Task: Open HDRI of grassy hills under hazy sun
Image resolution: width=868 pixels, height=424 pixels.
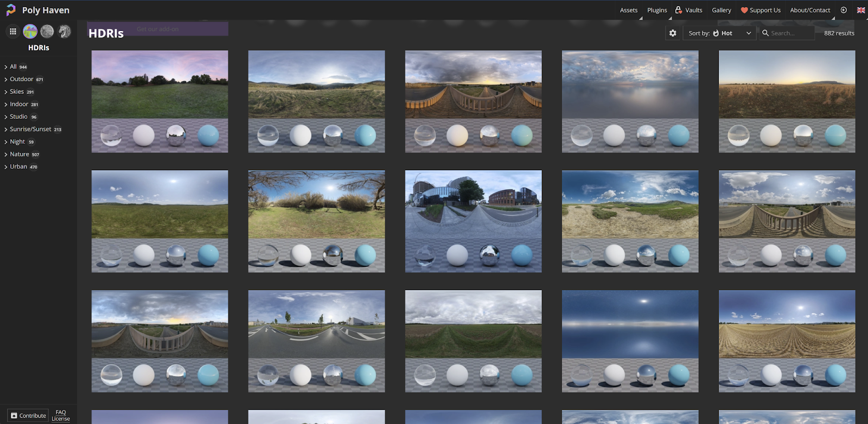Action: [x=316, y=101]
